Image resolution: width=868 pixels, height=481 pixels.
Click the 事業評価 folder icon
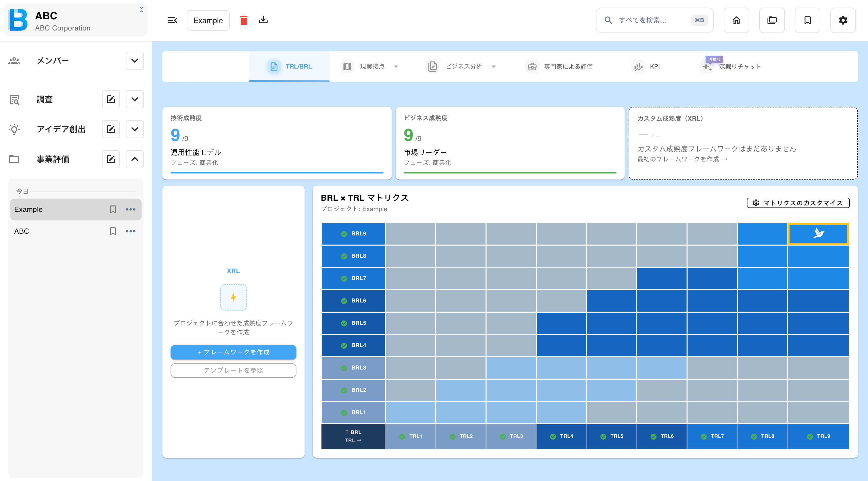14,159
